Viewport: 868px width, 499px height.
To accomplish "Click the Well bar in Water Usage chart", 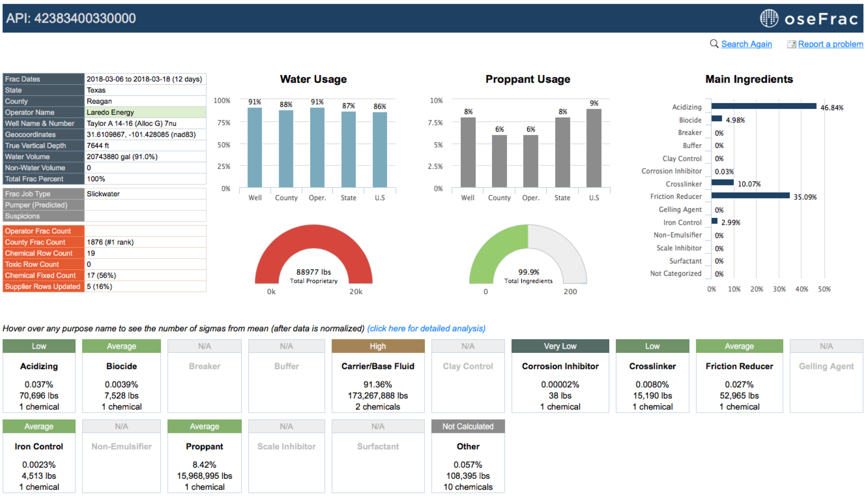I will [255, 147].
